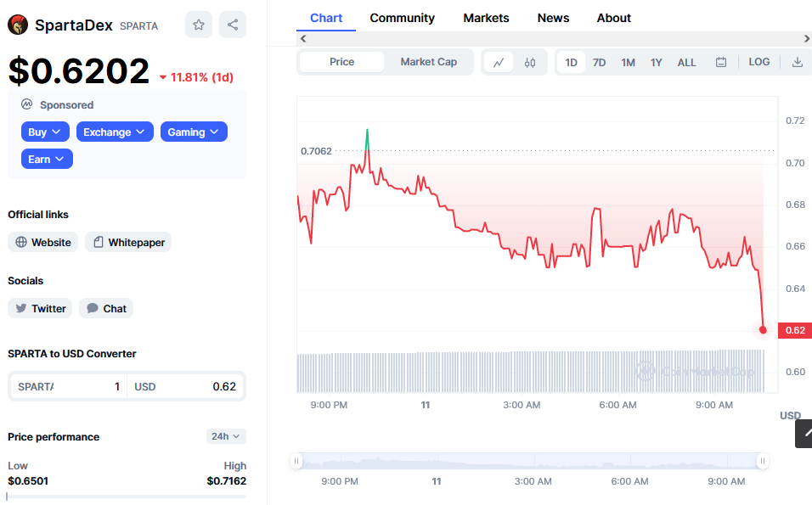Click the $0.6202 price text
This screenshot has width=812, height=505.
(79, 71)
